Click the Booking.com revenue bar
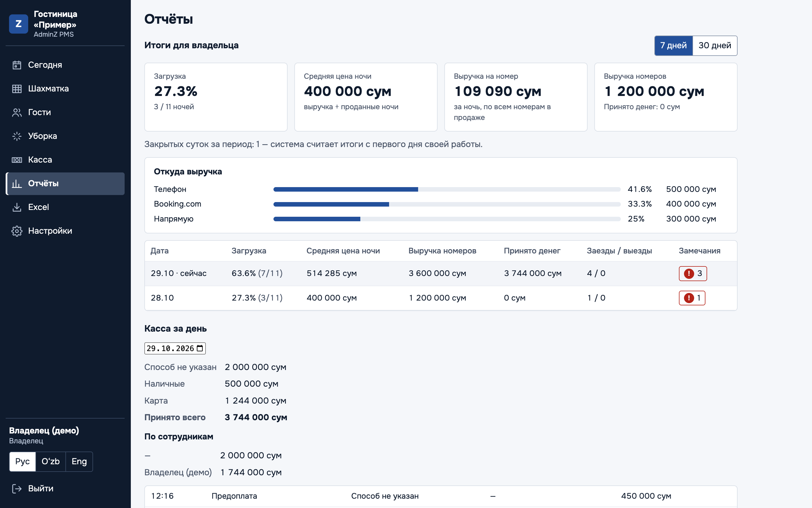Image resolution: width=812 pixels, height=508 pixels. click(447, 204)
